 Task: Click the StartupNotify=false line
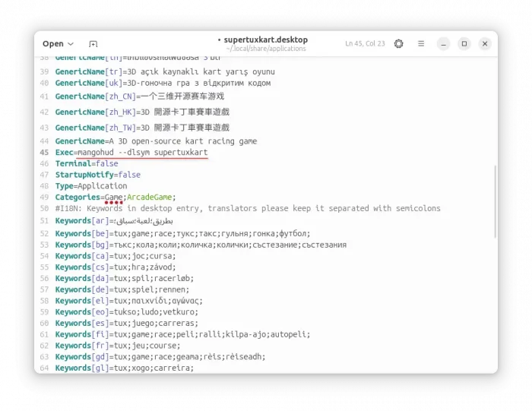point(98,175)
